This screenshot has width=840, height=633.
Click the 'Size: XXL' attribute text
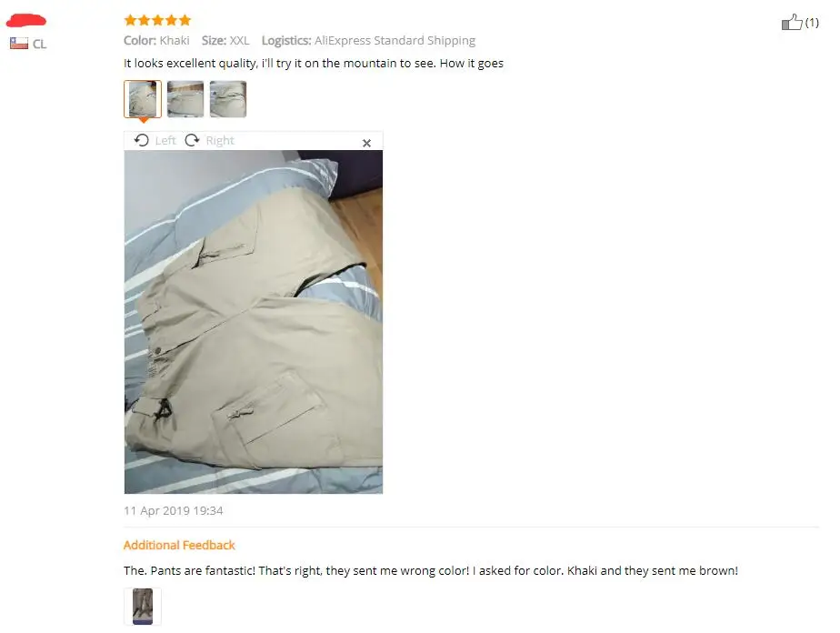[225, 41]
